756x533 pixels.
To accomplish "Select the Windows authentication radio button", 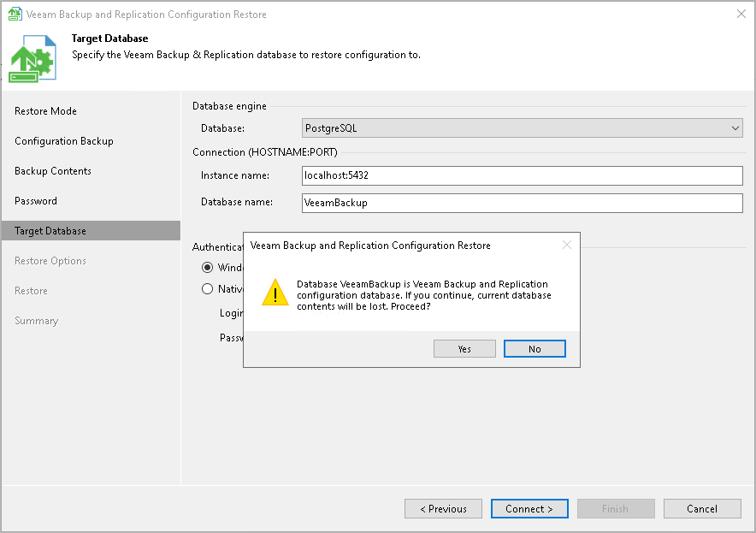I will [x=206, y=267].
